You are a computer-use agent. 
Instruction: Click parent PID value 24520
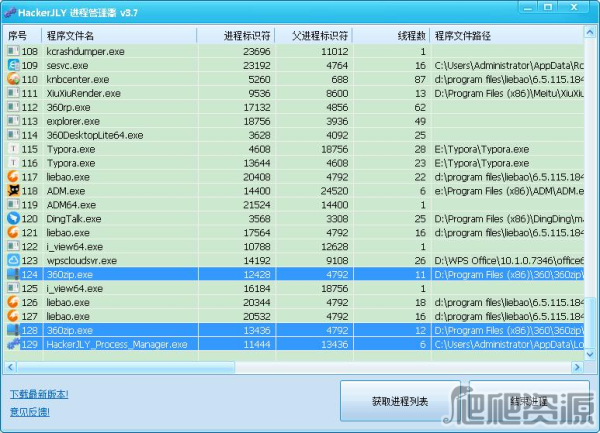point(334,191)
